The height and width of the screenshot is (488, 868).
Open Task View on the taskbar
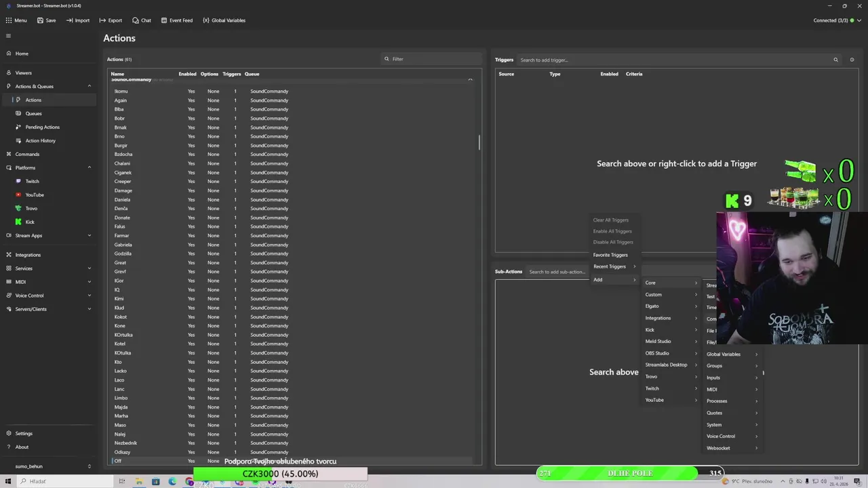(x=122, y=481)
